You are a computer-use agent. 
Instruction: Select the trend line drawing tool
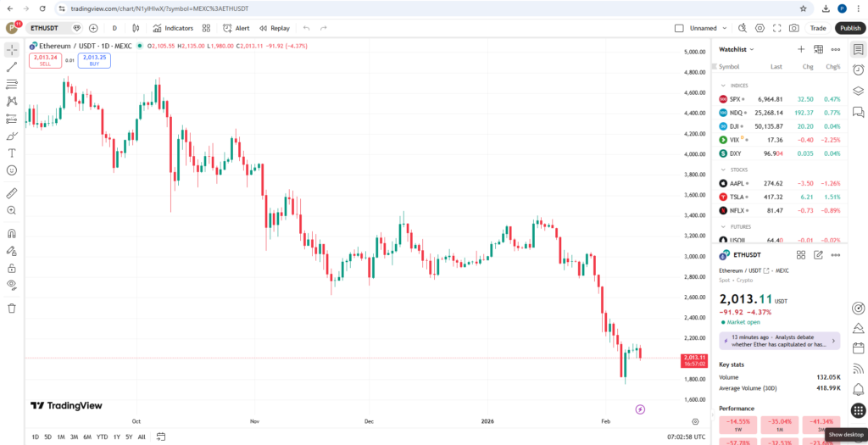(x=12, y=66)
